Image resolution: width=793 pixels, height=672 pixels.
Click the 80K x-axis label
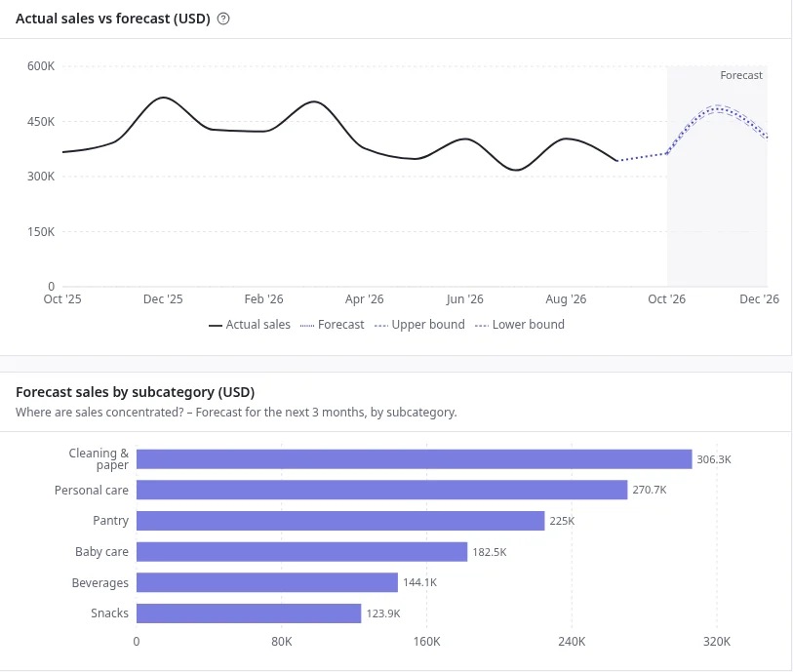pyautogui.click(x=282, y=642)
